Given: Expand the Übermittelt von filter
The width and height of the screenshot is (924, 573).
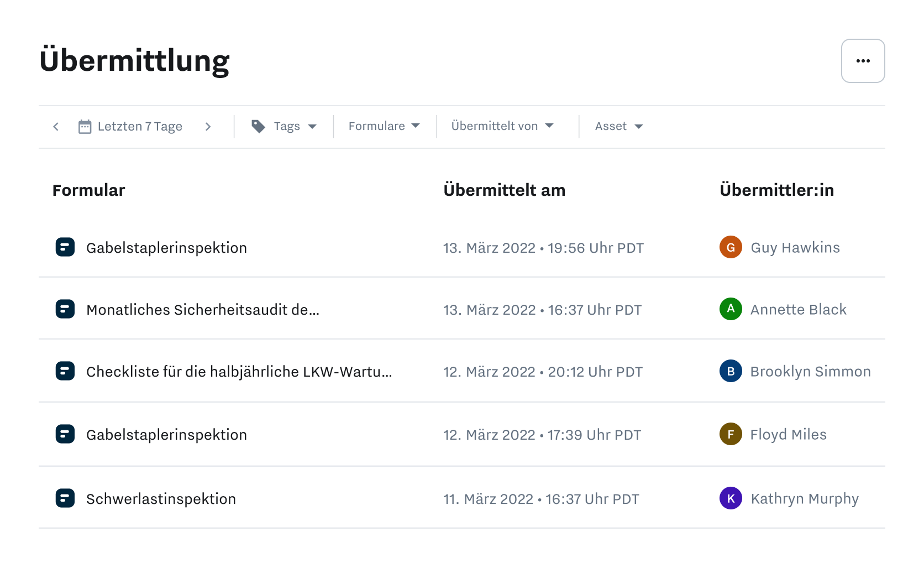Looking at the screenshot, I should 502,126.
